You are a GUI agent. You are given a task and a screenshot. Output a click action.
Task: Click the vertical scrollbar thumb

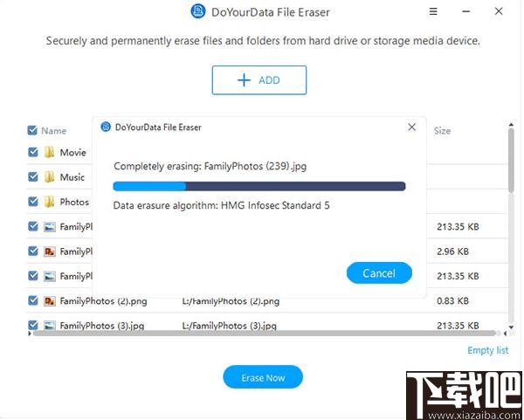click(511, 161)
